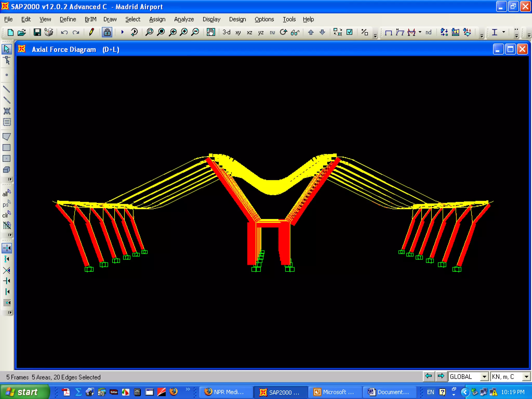
Task: Click the Save floppy disk icon
Action: click(37, 32)
